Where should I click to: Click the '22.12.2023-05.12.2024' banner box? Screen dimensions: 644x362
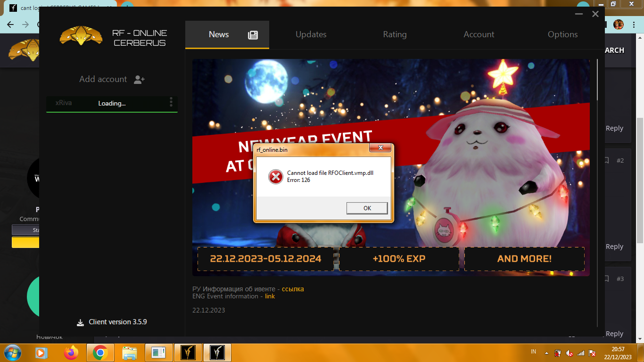[265, 259]
